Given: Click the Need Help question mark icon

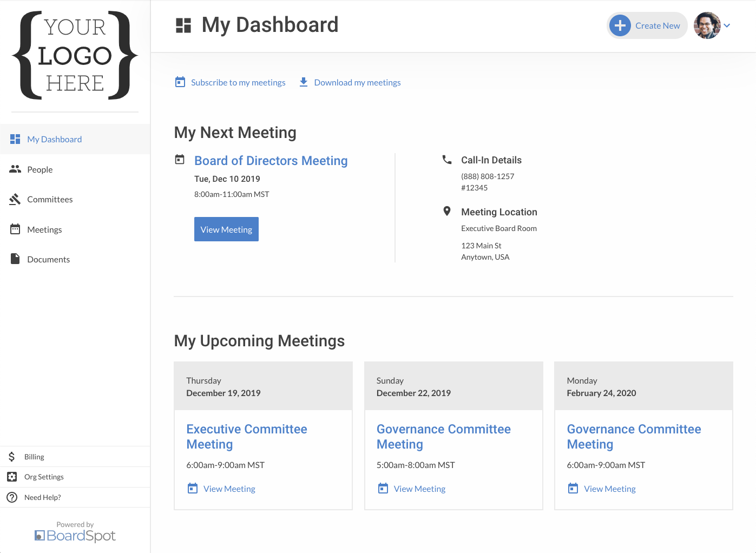Looking at the screenshot, I should coord(12,497).
